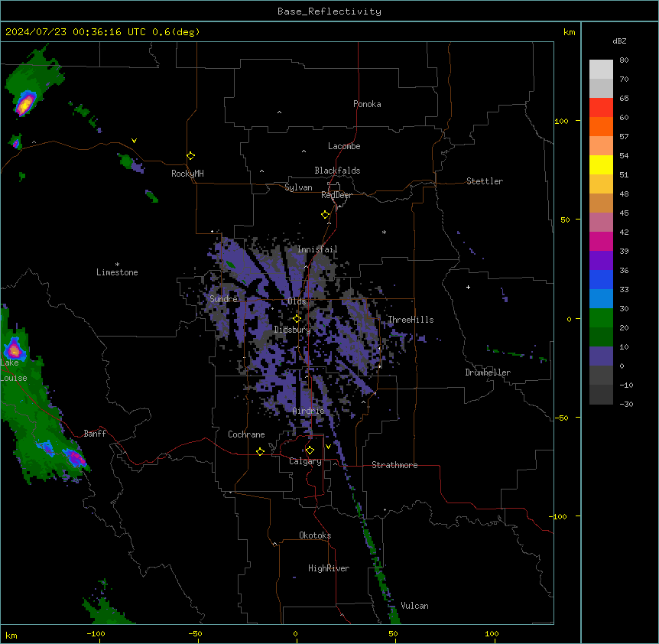Click the yellow radar site marker near Didsbury
Screen dimensions: 659x644
point(297,319)
